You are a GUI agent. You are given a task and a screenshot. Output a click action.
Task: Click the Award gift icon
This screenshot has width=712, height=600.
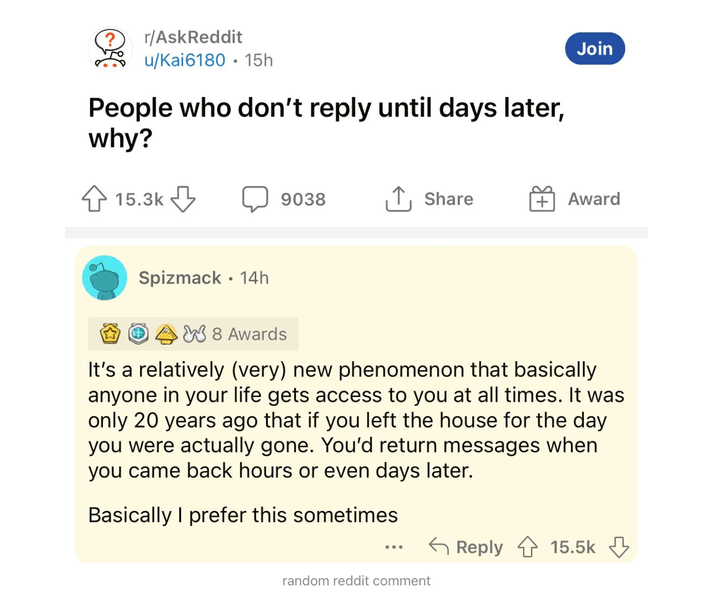click(542, 199)
